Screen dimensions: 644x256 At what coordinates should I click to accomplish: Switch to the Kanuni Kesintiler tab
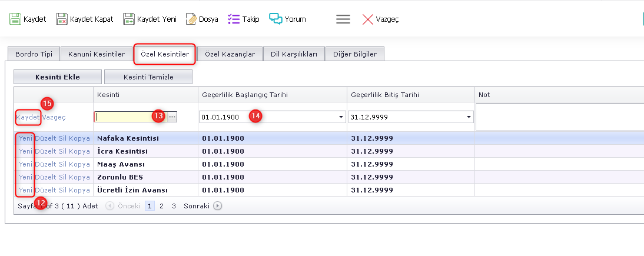(x=97, y=54)
